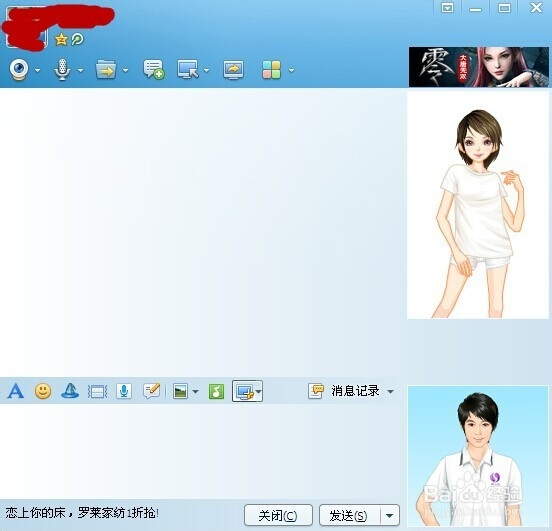The height and width of the screenshot is (531, 552).
Task: Expand the send picture options arrow
Action: point(195,392)
